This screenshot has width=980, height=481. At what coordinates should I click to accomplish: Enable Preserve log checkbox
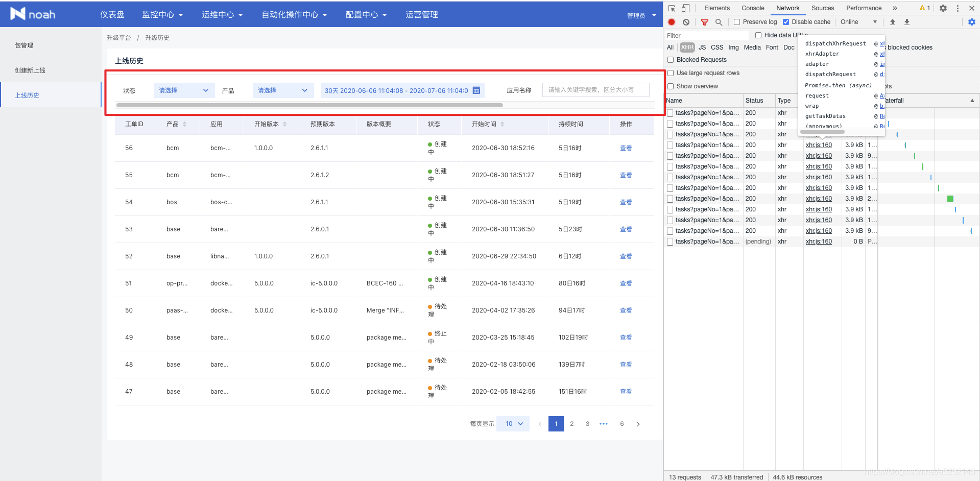point(737,22)
